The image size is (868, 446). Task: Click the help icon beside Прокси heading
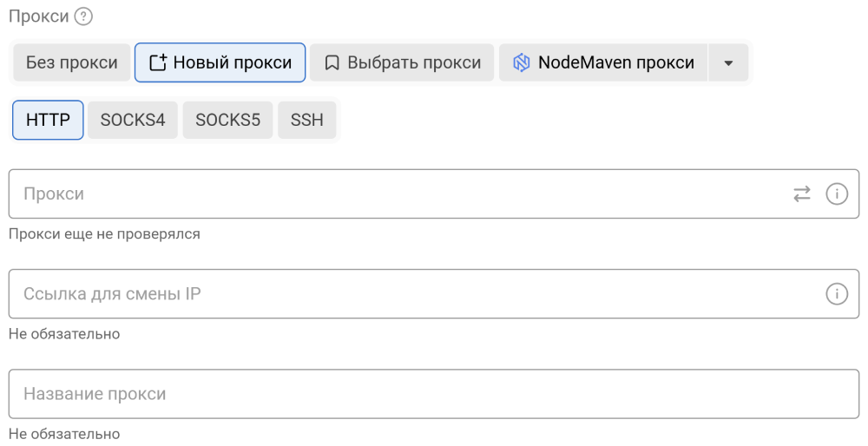coord(83,16)
